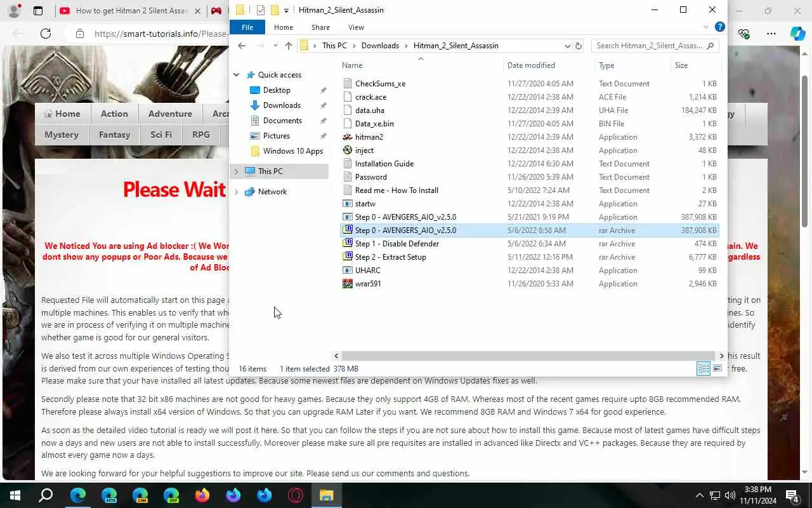Open the Customize Quick Access Toolbar dropdown
Viewport: 812px width, 508px height.
pos(286,10)
